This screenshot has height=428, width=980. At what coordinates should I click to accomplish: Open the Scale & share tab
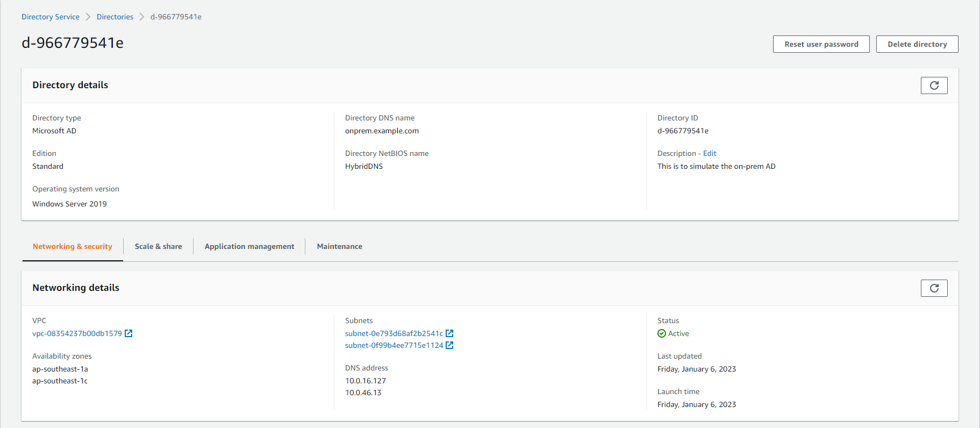[x=158, y=246]
